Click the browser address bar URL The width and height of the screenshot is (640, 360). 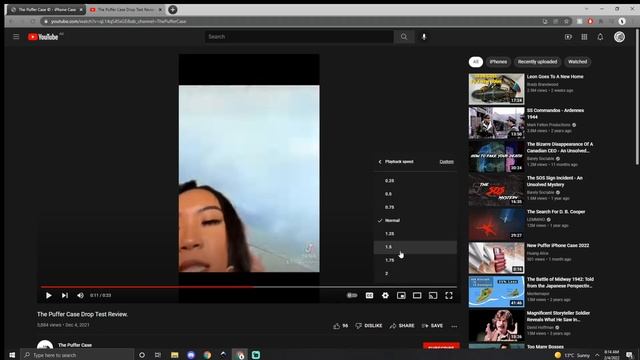[118, 21]
